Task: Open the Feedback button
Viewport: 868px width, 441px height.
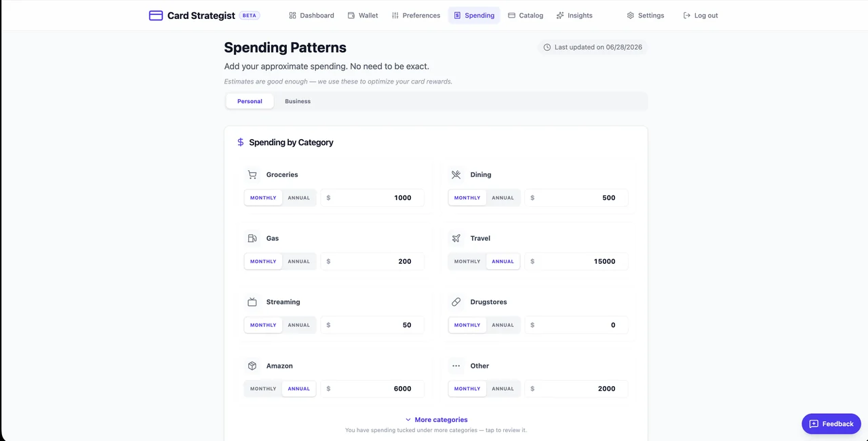Action: tap(831, 424)
